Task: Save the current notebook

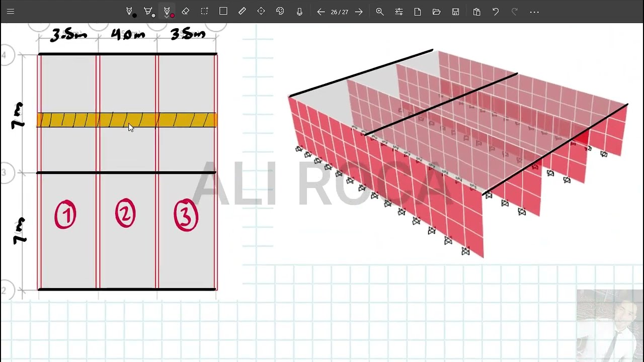Action: click(455, 12)
